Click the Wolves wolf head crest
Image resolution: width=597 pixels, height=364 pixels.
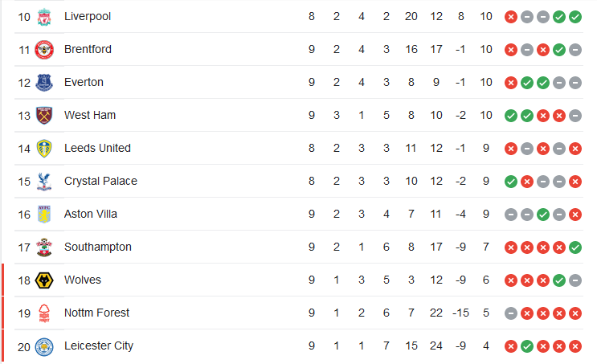pyautogui.click(x=44, y=280)
